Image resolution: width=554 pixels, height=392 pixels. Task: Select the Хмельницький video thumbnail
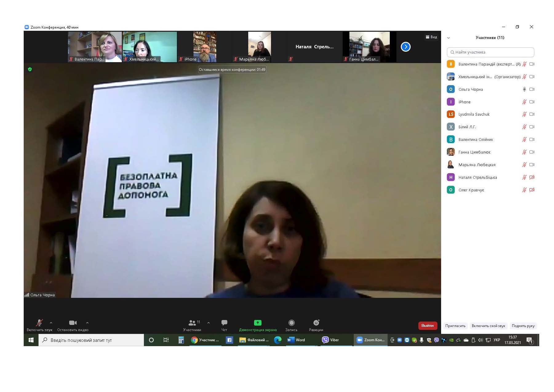tap(150, 47)
